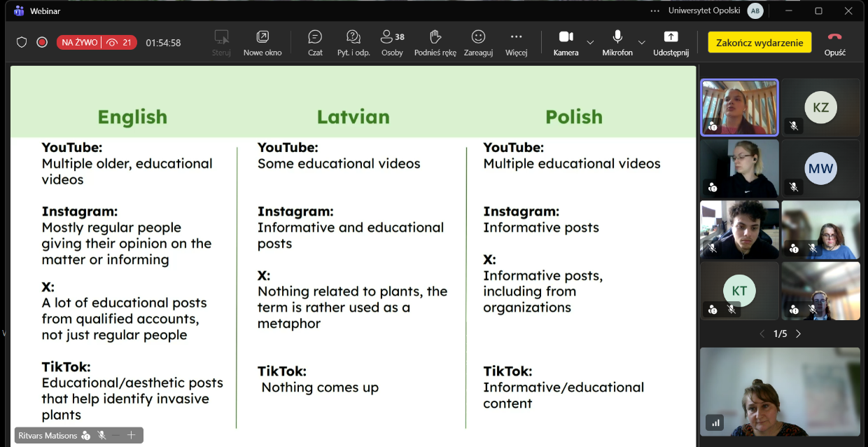The image size is (868, 447).
Task: Go to next participant gallery page
Action: [x=798, y=334]
